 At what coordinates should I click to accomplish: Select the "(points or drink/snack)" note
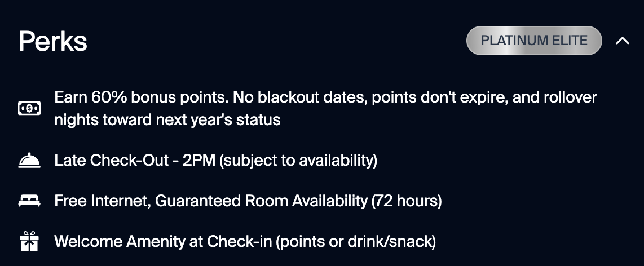point(356,242)
